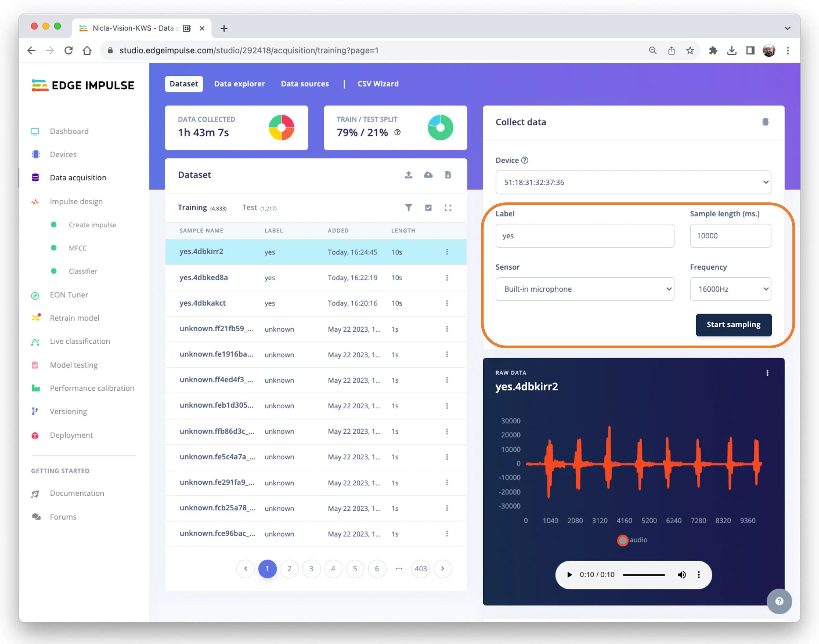This screenshot has height=644, width=819.
Task: Open the Device selection dropdown
Action: [633, 182]
